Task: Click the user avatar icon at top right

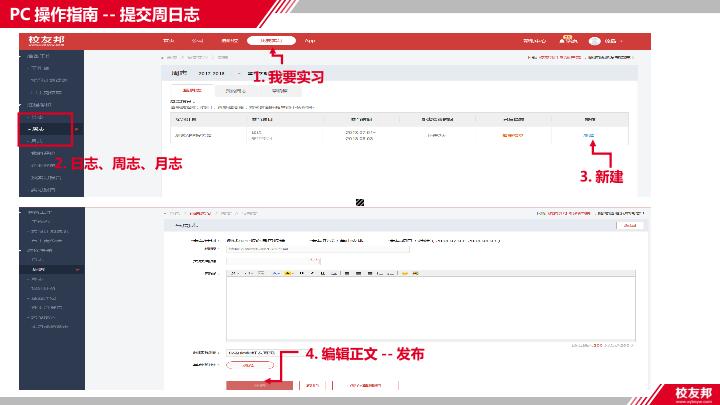Action: (x=595, y=41)
